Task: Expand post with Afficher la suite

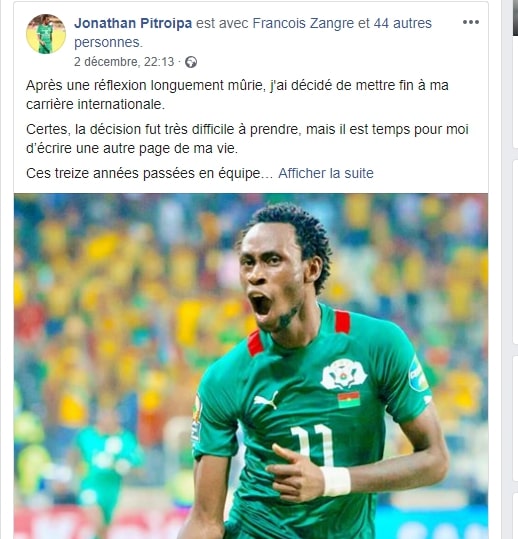Action: (x=326, y=173)
